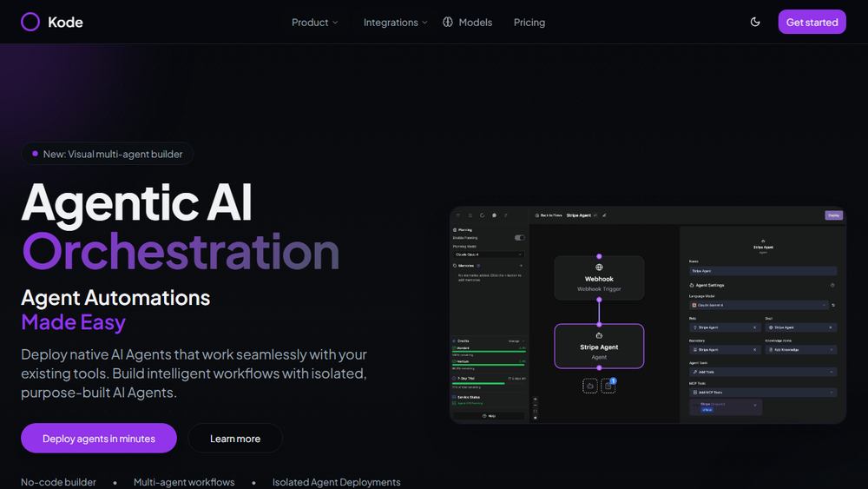Click the canvas zoom out minus control
The width and height of the screenshot is (868, 489).
(x=536, y=406)
